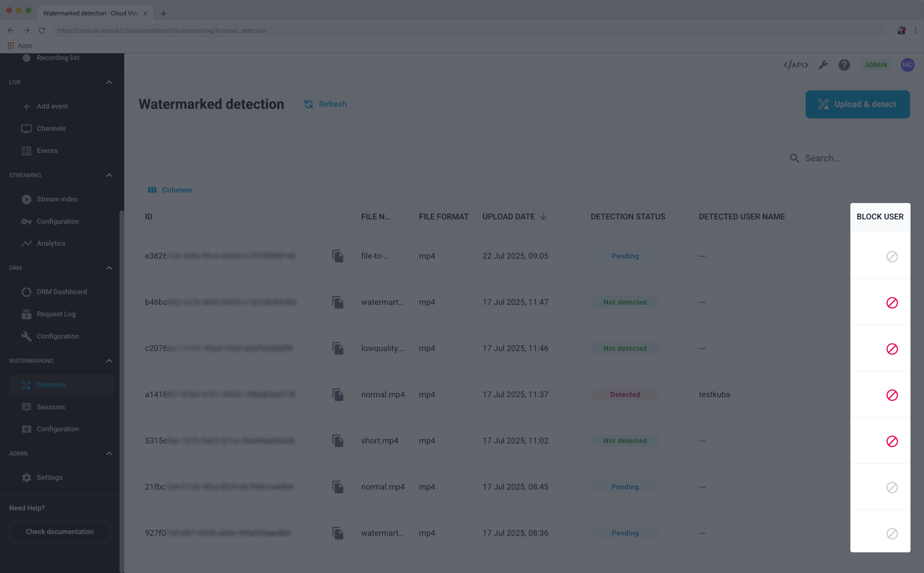The width and height of the screenshot is (924, 573).
Task: Click disabled block icon in 08:45 row
Action: point(892,487)
